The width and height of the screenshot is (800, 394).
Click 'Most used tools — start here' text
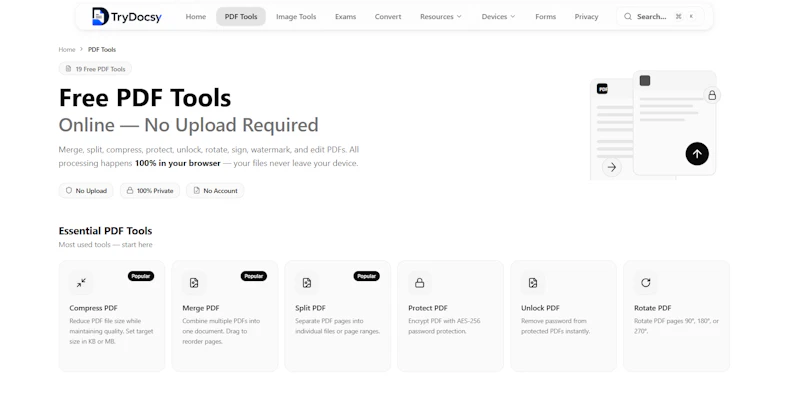(106, 244)
